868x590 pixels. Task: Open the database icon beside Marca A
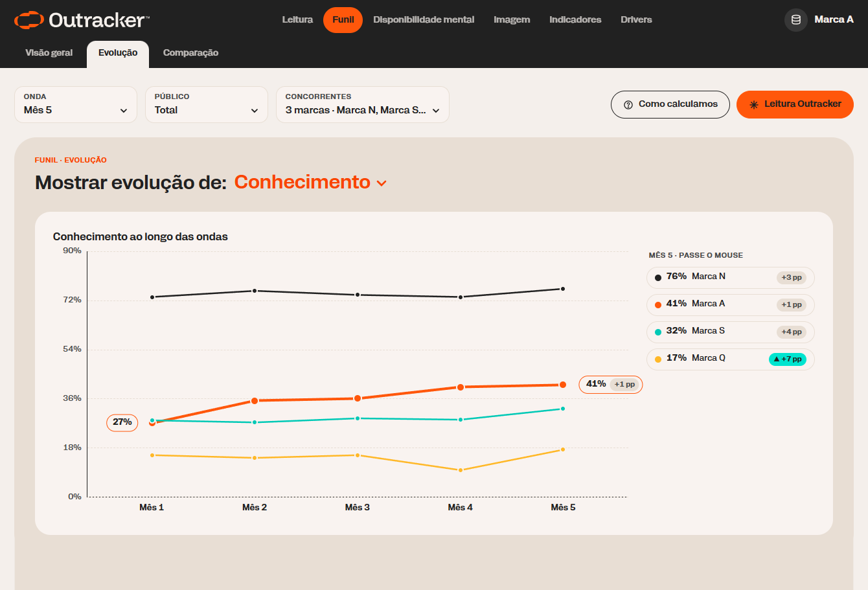[796, 20]
